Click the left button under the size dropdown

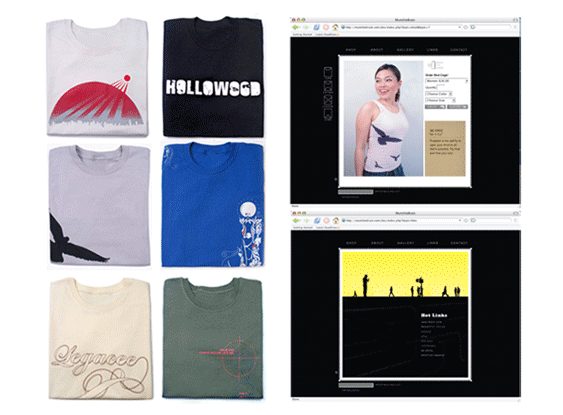(x=435, y=107)
